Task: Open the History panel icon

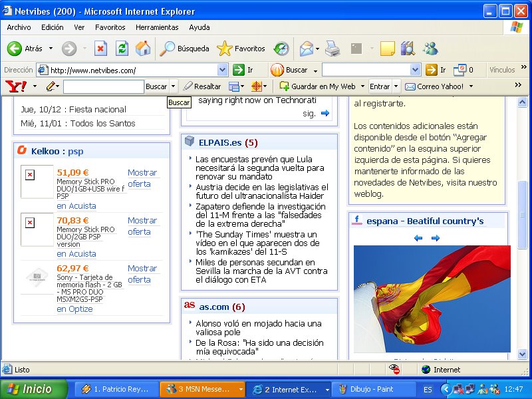Action: [x=281, y=49]
